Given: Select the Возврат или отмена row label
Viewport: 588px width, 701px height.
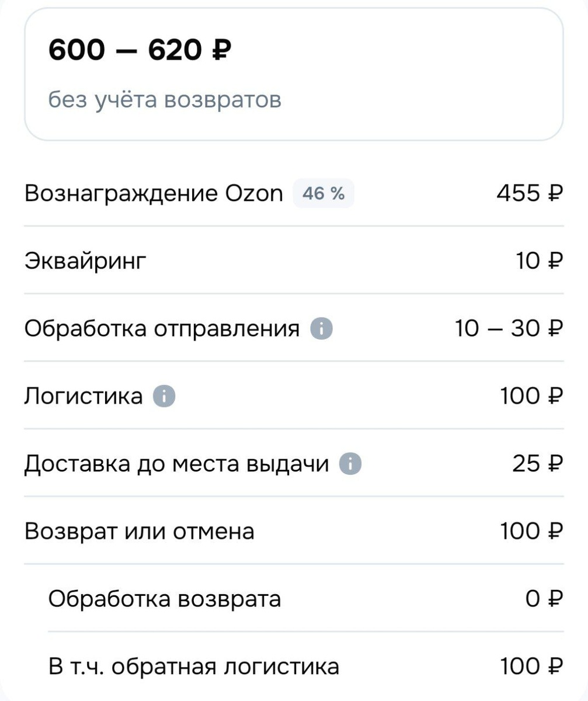Looking at the screenshot, I should [x=140, y=532].
